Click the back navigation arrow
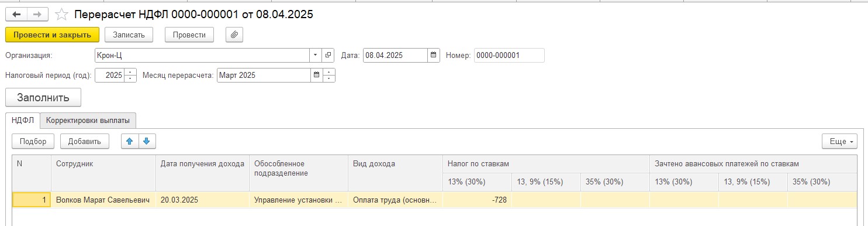This screenshot has width=868, height=226. tap(16, 15)
